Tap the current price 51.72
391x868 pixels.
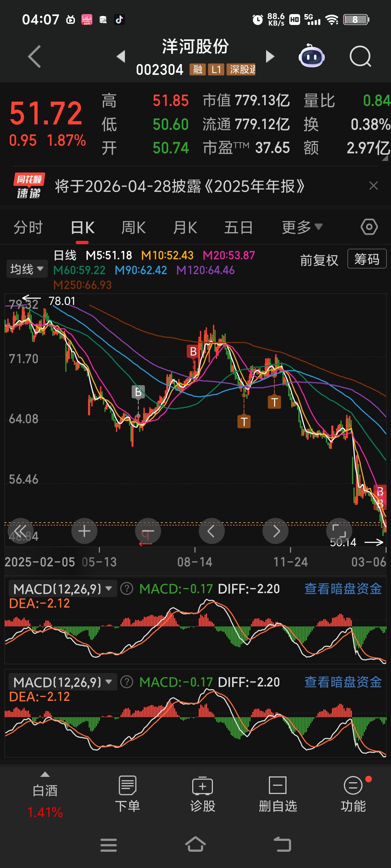pyautogui.click(x=46, y=114)
